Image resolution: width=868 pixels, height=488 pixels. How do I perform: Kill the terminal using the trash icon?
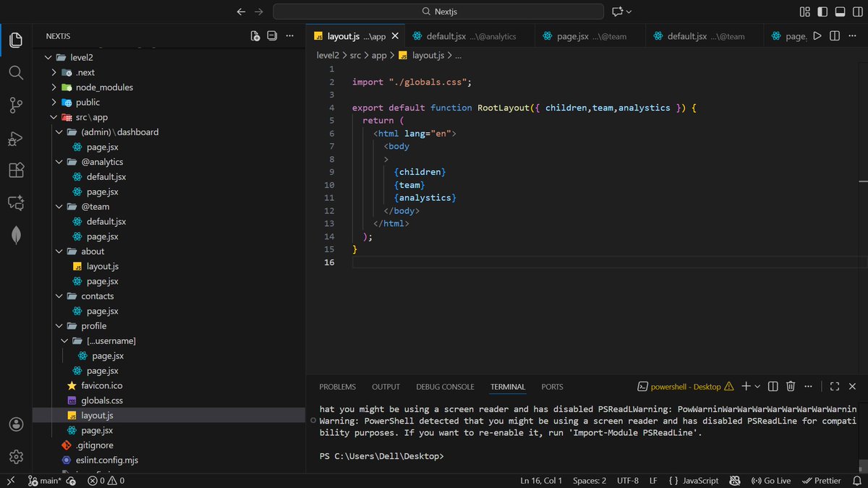pos(790,386)
